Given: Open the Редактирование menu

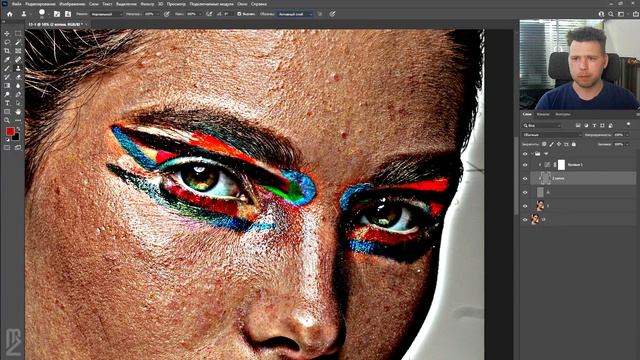Looking at the screenshot, I should point(40,4).
